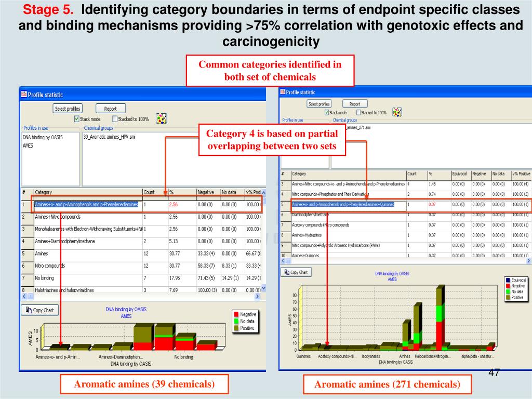Image resolution: width=532 pixels, height=399 pixels.
Task: Select Amines+Nitro compounds+o- and p-Aminophenols row
Action: pyautogui.click(x=405, y=184)
